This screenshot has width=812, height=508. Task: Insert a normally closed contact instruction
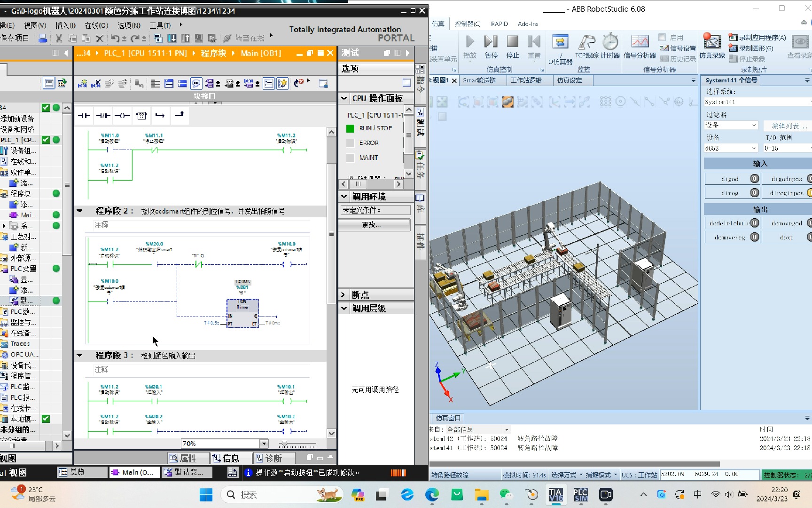[x=103, y=115]
